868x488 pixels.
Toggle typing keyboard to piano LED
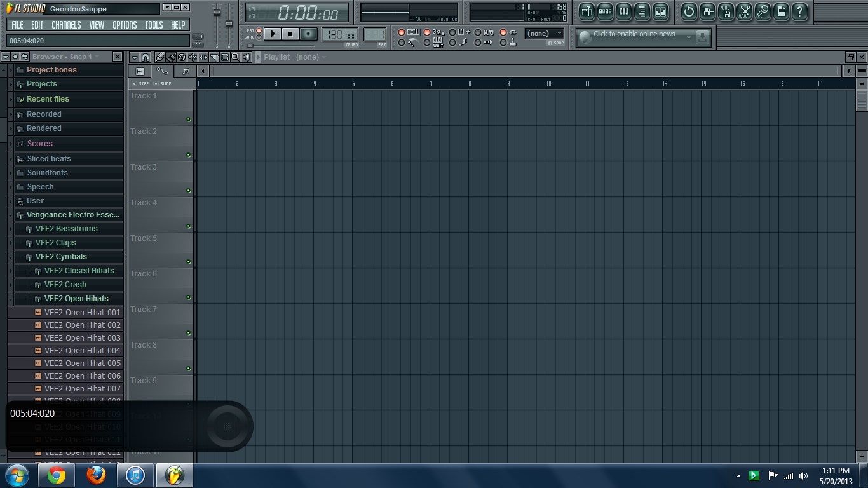pyautogui.click(x=402, y=32)
